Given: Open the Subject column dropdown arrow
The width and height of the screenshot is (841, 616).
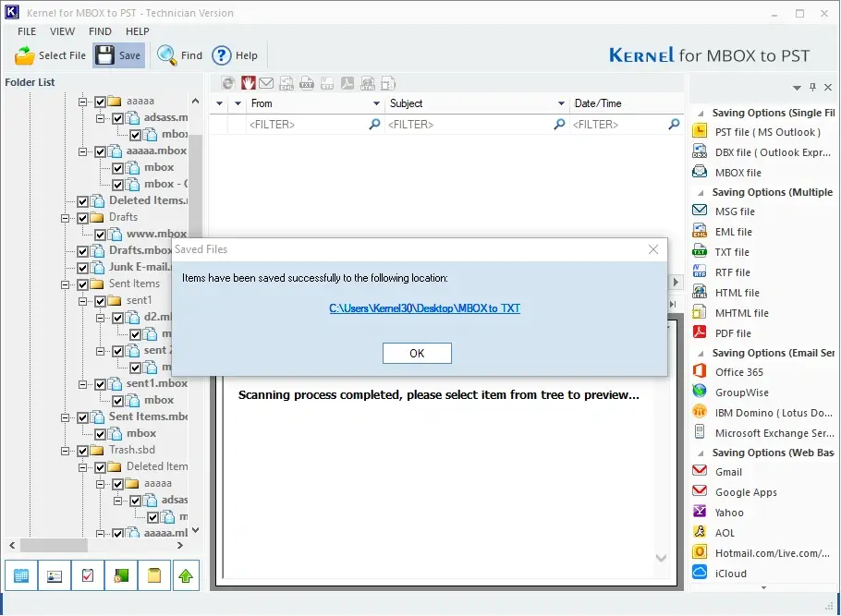Looking at the screenshot, I should 561,103.
